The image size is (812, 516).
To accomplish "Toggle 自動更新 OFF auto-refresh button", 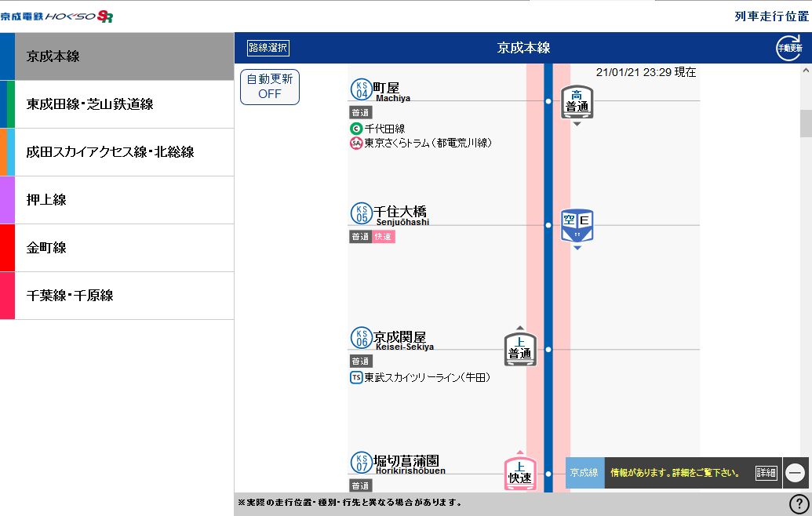I will (270, 87).
